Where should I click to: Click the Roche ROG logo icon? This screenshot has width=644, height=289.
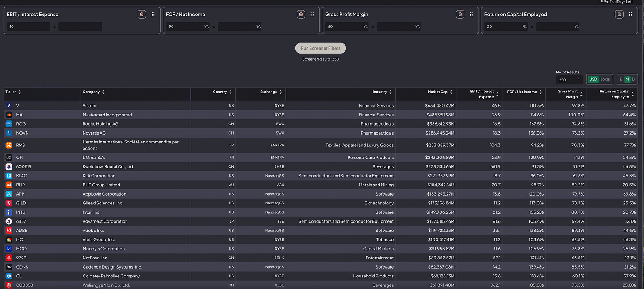[9, 124]
